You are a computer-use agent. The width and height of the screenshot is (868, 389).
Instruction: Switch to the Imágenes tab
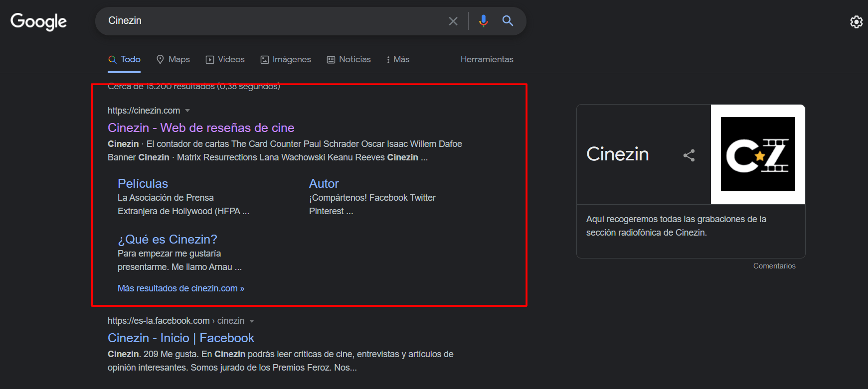tap(286, 59)
